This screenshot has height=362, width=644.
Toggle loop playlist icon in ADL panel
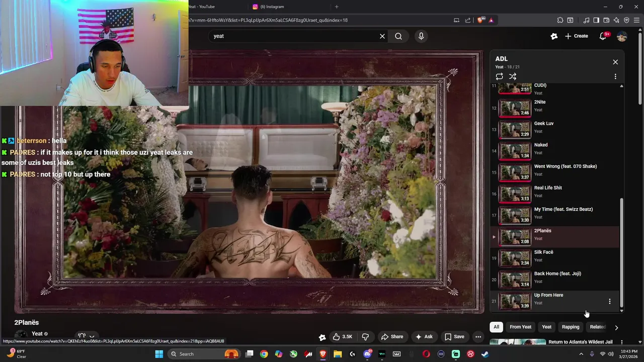point(499,76)
